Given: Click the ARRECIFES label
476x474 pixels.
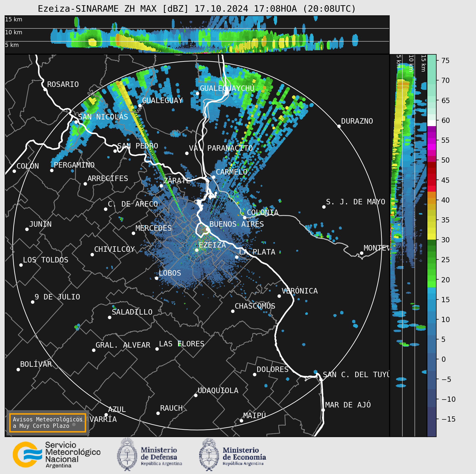Looking at the screenshot, I should tap(108, 179).
